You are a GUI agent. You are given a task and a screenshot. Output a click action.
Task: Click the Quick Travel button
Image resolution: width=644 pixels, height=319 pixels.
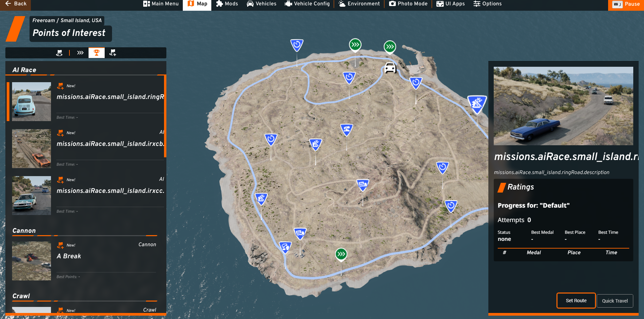click(x=615, y=301)
